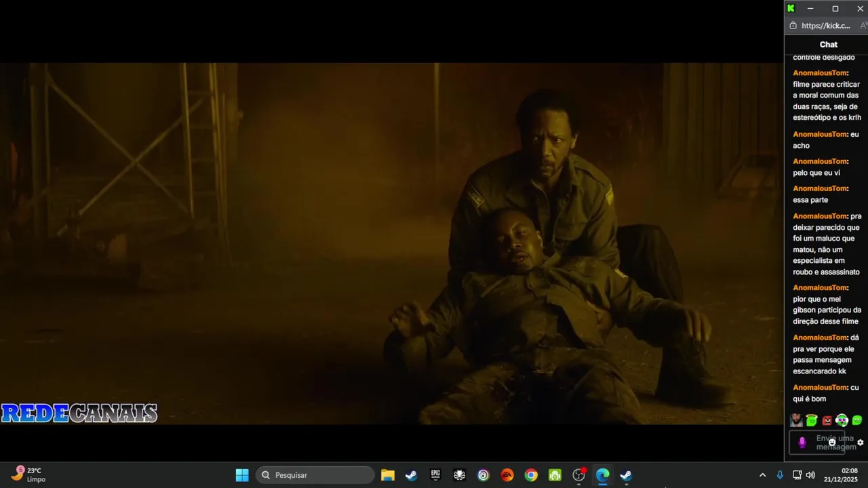Open the white spider-like taskbar app icon

pyautogui.click(x=459, y=475)
